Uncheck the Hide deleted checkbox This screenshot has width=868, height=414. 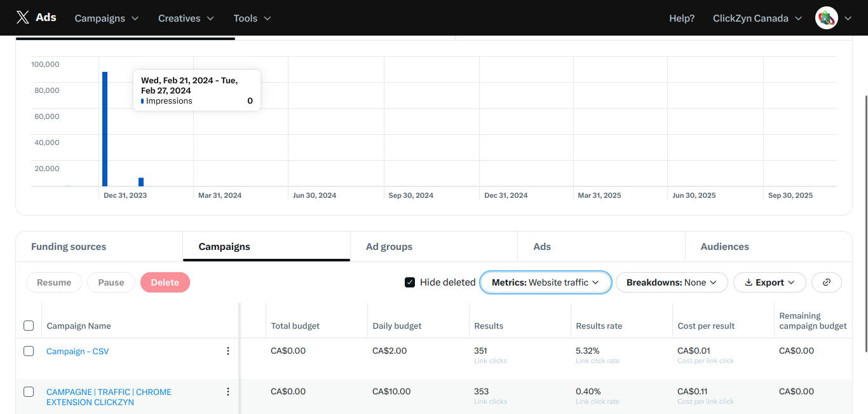[x=410, y=282]
